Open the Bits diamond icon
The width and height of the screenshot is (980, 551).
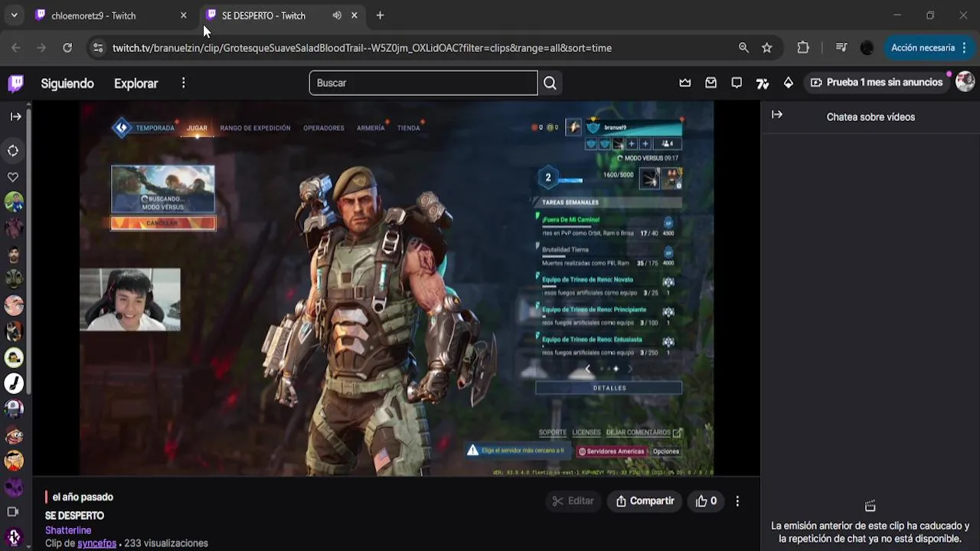(789, 83)
